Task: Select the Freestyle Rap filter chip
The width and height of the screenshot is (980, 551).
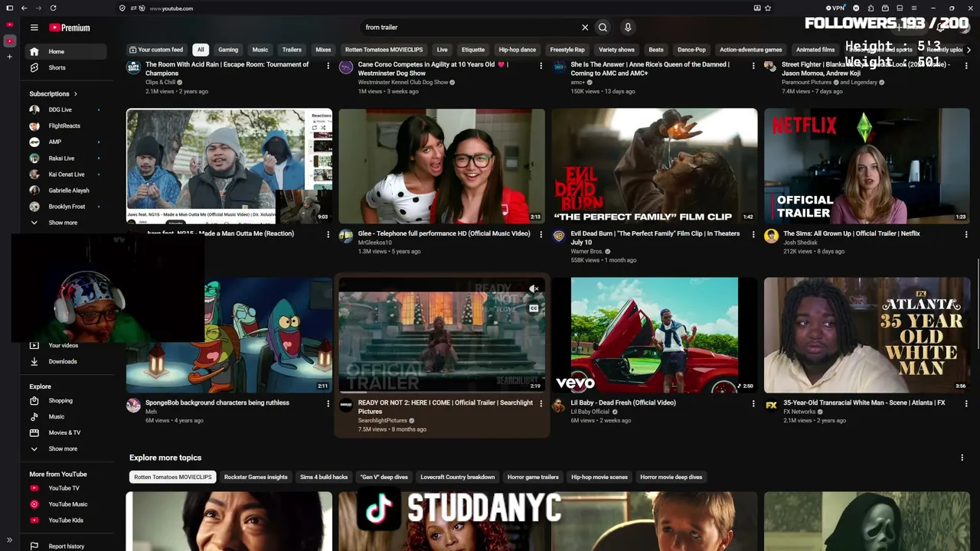Action: [x=567, y=50]
